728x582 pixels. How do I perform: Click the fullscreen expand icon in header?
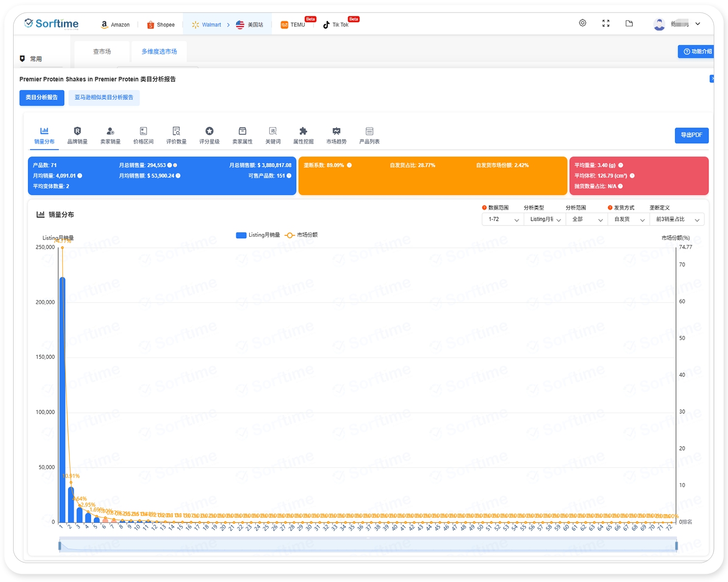[606, 23]
